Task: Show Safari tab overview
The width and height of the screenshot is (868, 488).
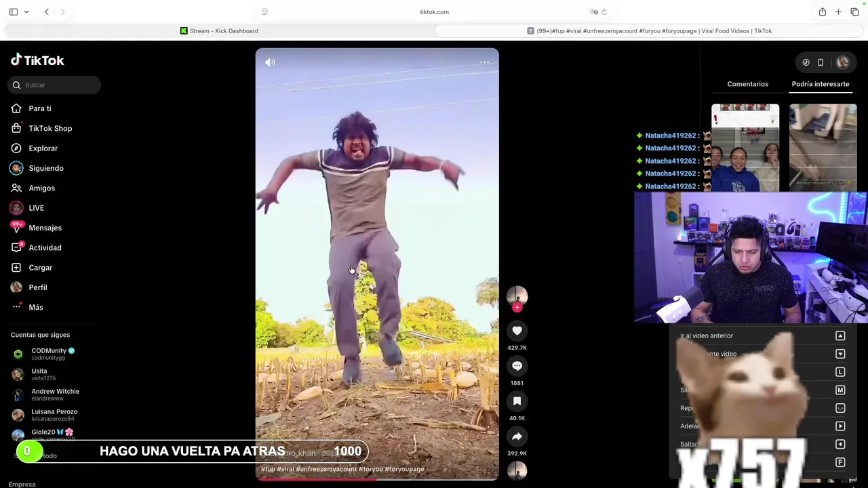Action: click(854, 12)
